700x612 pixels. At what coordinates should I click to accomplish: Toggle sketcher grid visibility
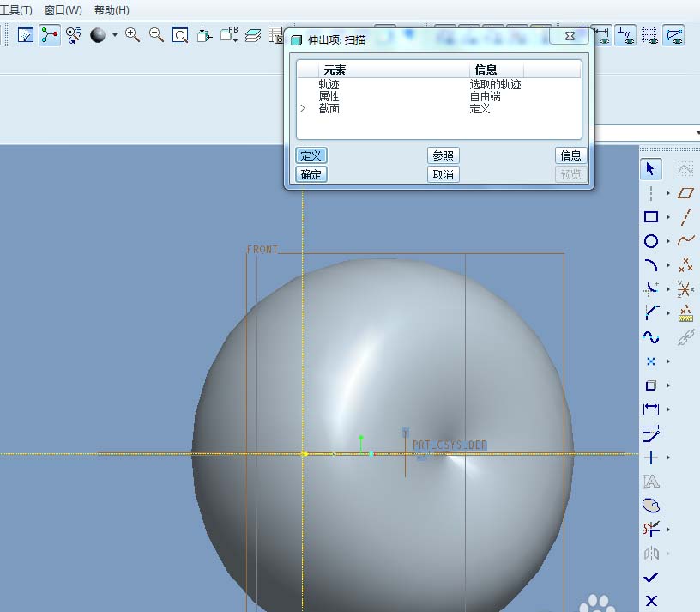tap(649, 35)
